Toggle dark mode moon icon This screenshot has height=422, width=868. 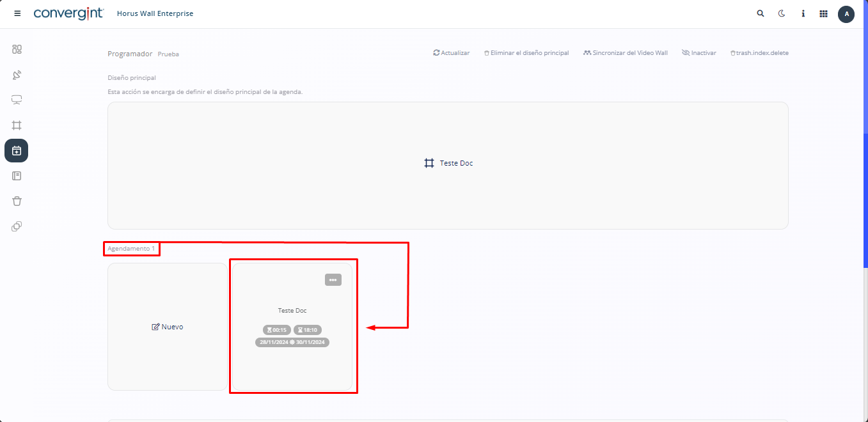(x=782, y=13)
